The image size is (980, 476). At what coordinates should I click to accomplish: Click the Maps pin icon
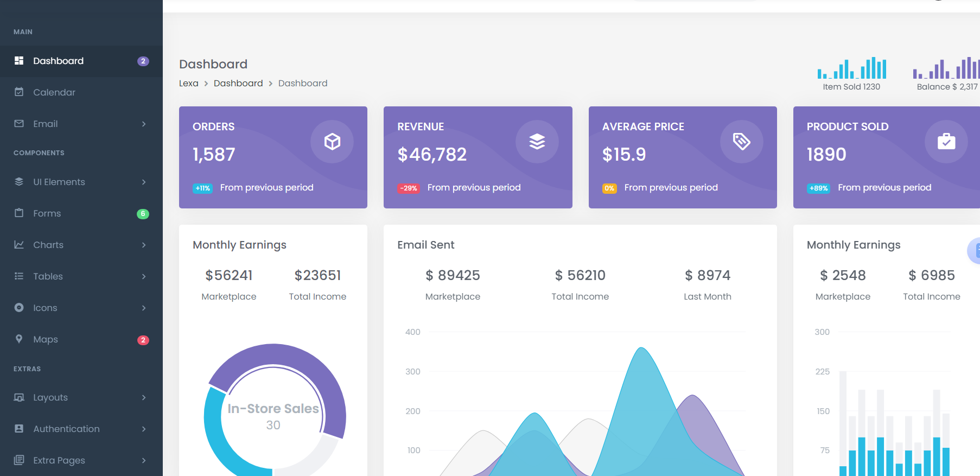19,339
